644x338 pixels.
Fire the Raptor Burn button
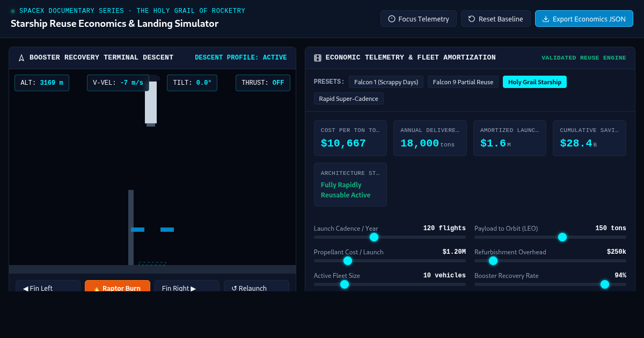[118, 286]
